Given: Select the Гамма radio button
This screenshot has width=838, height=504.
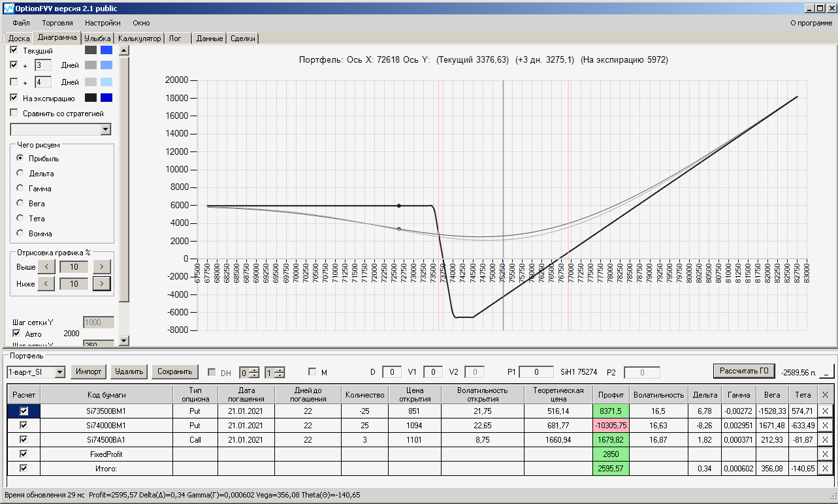Looking at the screenshot, I should (x=20, y=189).
